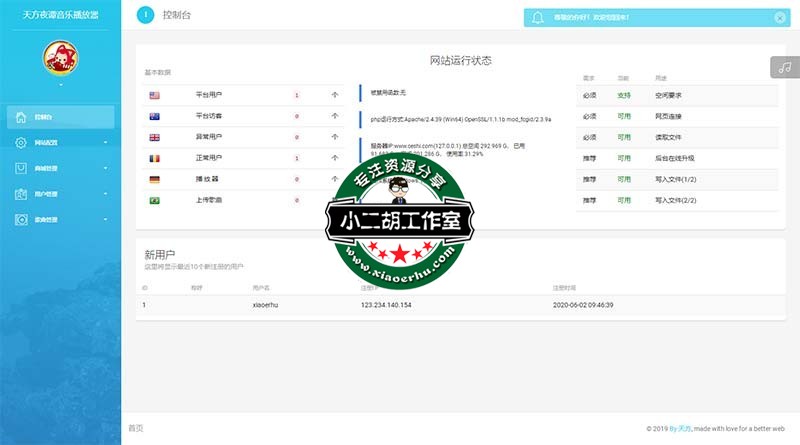The height and width of the screenshot is (445, 800).
Task: Expand the 歌曲管理 submenu arrow
Action: click(105, 219)
